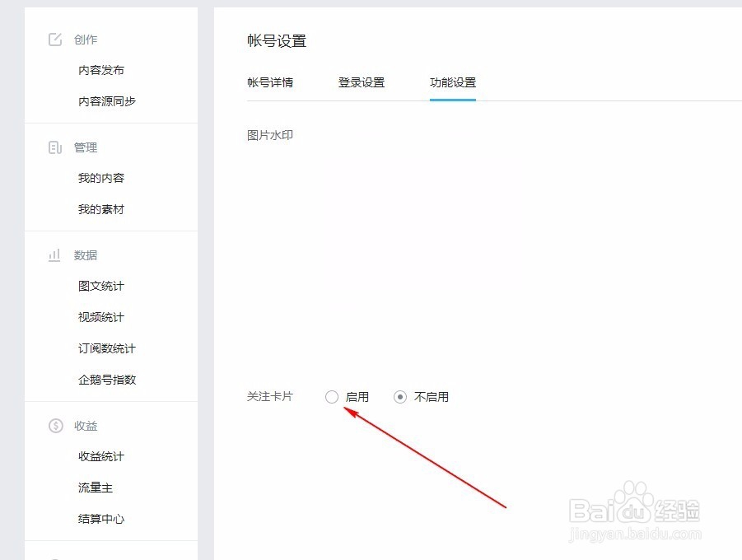Open 视频统计
Viewport: 742px width, 560px height.
point(100,317)
